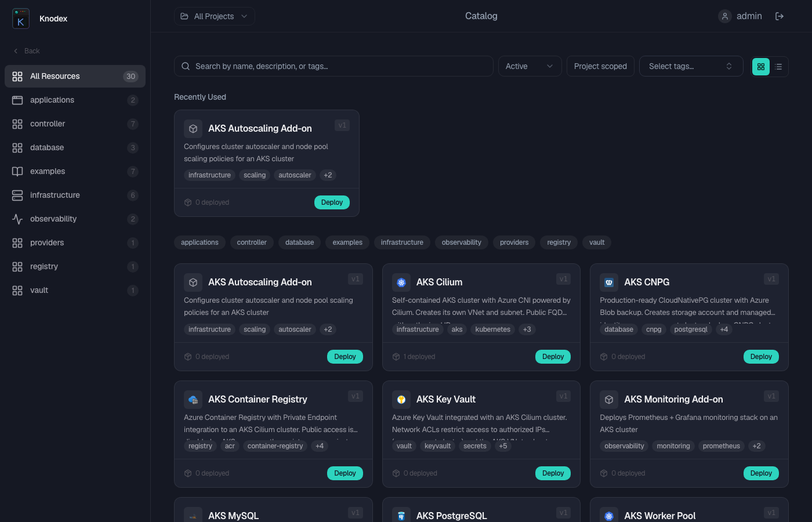Click the logout icon next to admin
812x522 pixels.
[x=780, y=16]
